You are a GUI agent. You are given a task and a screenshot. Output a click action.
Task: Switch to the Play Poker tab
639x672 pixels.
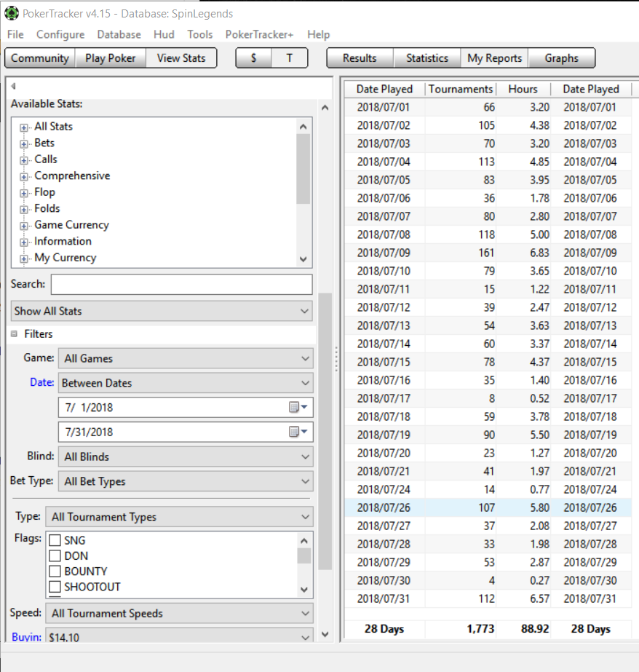111,58
